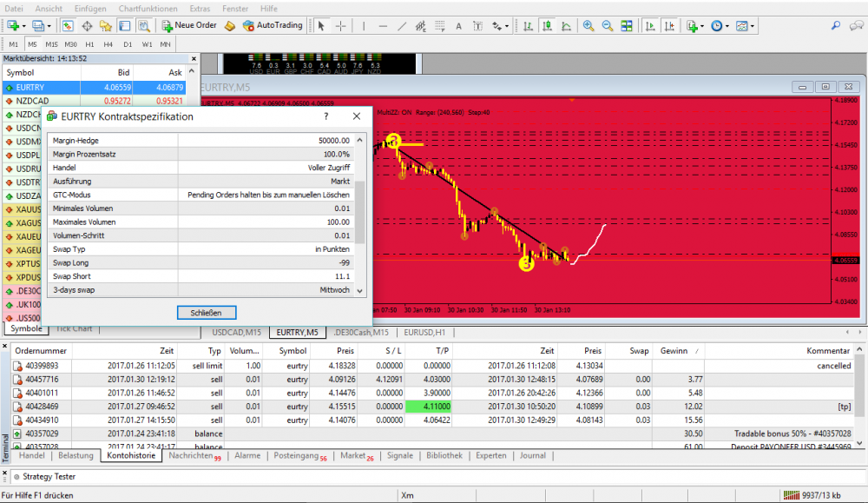The image size is (868, 503).
Task: Toggle the auto scroll chart button
Action: (648, 26)
